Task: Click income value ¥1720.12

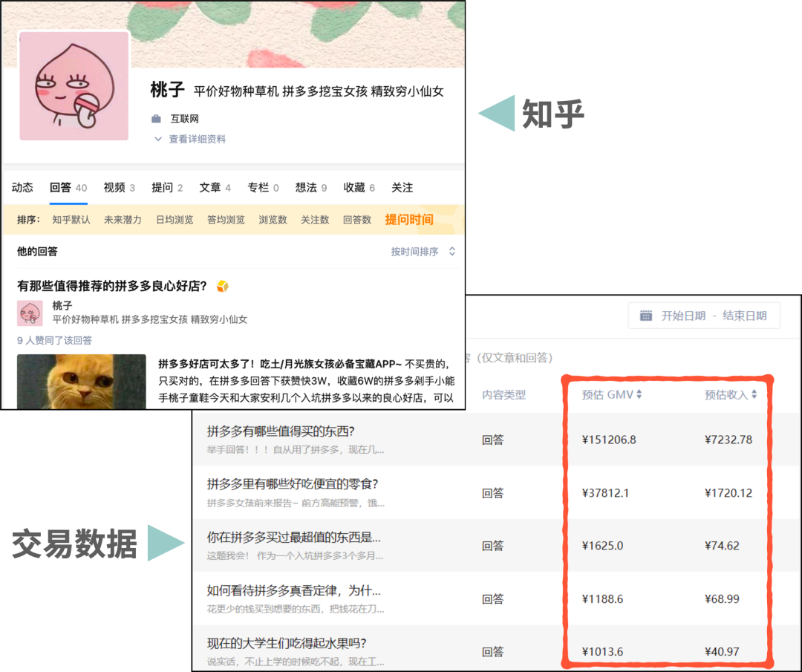Action: pos(728,493)
